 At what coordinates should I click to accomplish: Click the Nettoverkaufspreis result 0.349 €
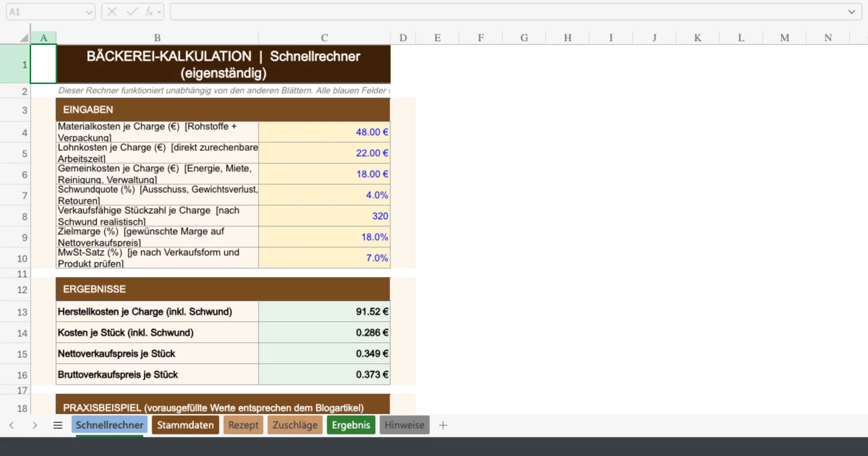click(x=324, y=353)
